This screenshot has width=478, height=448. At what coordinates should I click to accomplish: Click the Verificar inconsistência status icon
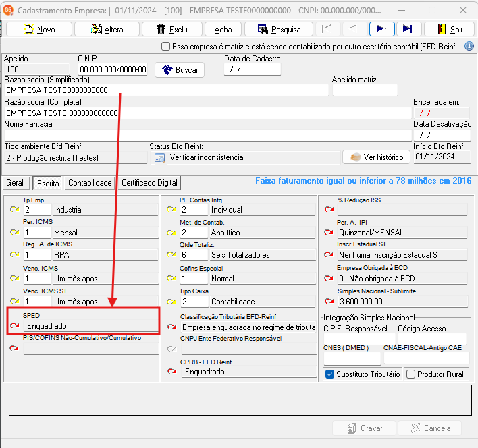(160, 158)
